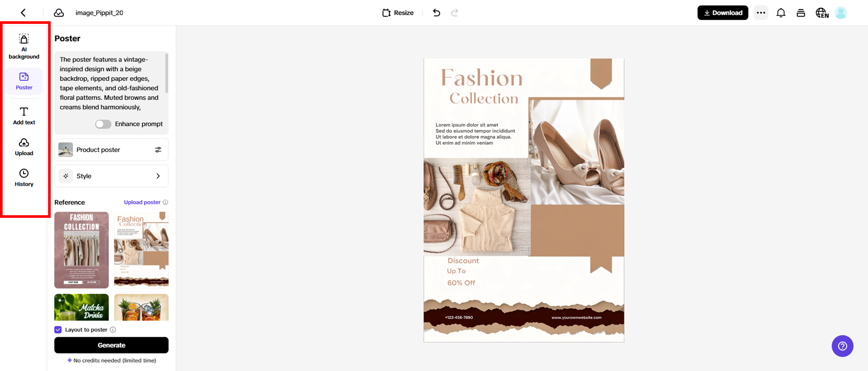Click the cloud save status icon
Screen dimensions: 868x371
point(59,13)
